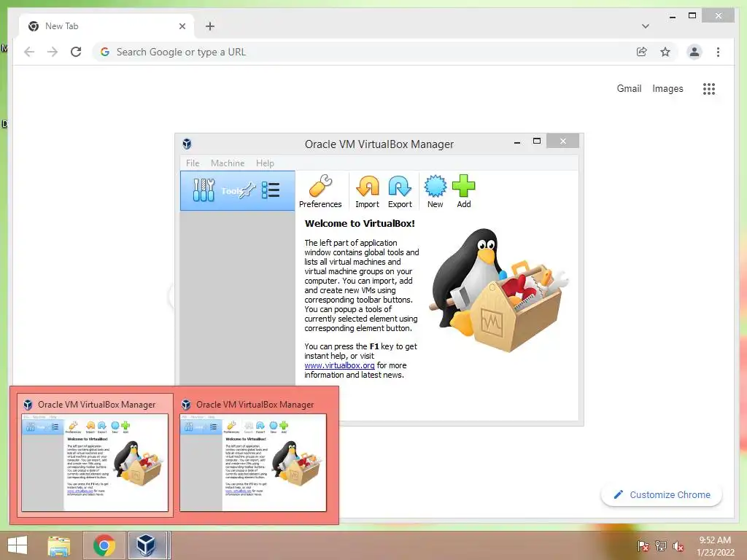
Task: Open a new Chrome tab with the plus button
Action: [210, 26]
